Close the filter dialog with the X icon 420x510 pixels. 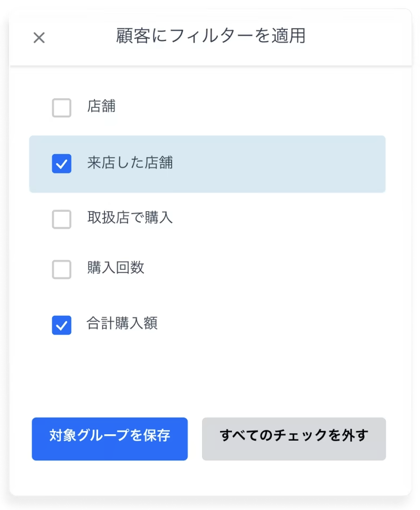tap(39, 38)
